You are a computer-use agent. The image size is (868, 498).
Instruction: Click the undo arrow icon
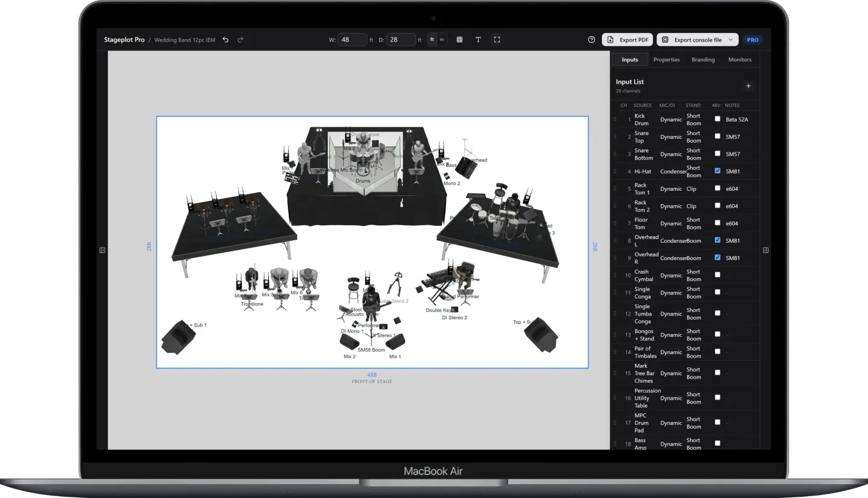(x=226, y=40)
